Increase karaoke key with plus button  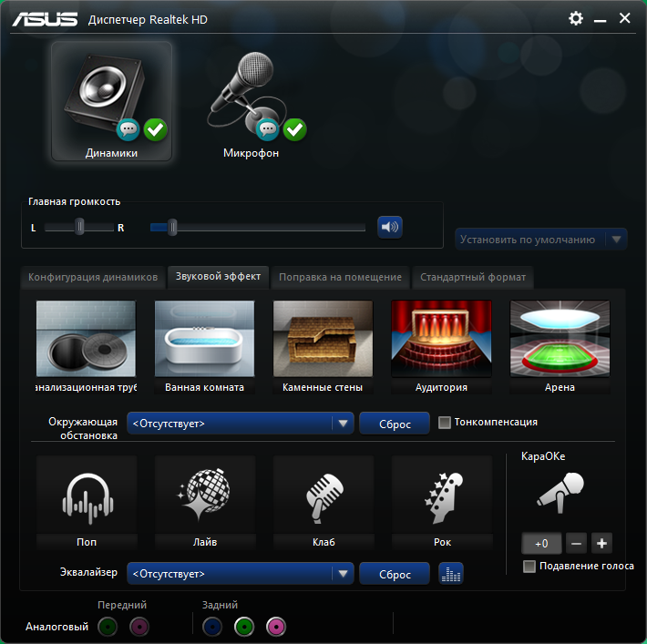point(601,543)
